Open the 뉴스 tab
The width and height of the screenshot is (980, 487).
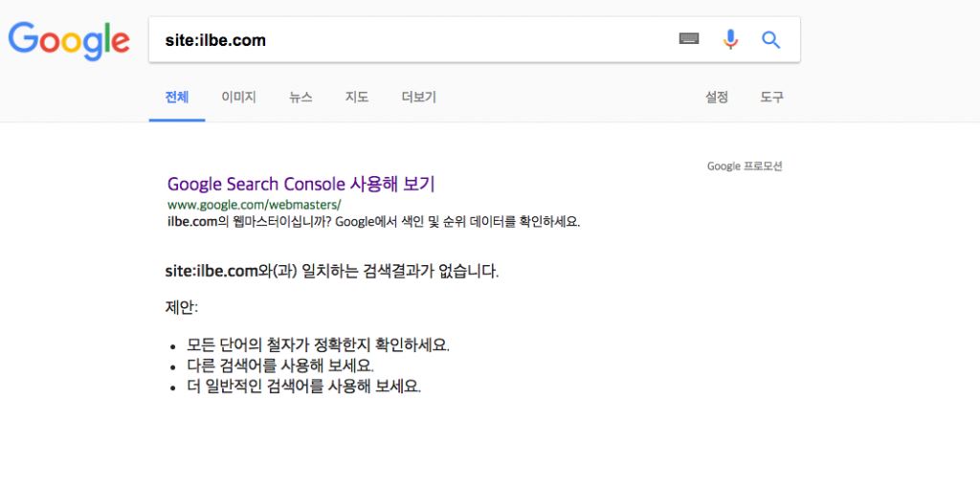(301, 98)
